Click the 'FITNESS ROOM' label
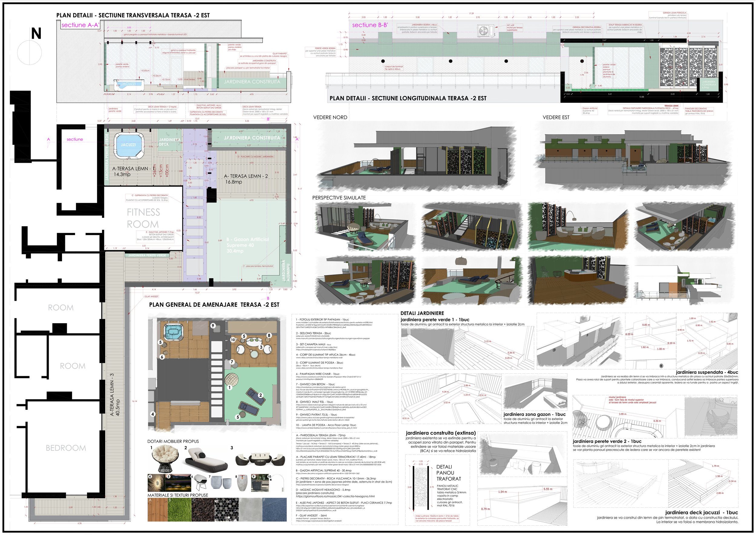Screen dimensions: 756x535 (143, 218)
